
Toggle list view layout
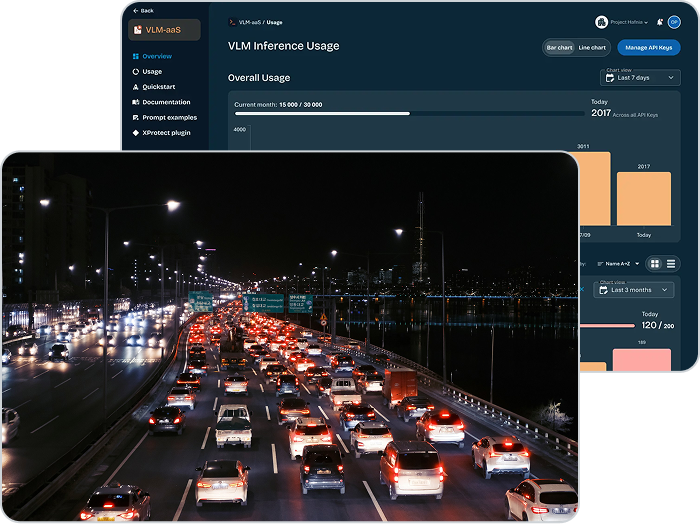pos(671,264)
